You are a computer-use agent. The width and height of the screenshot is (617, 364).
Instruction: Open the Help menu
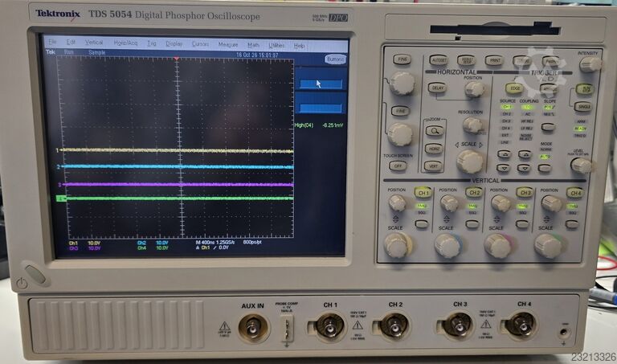click(299, 46)
